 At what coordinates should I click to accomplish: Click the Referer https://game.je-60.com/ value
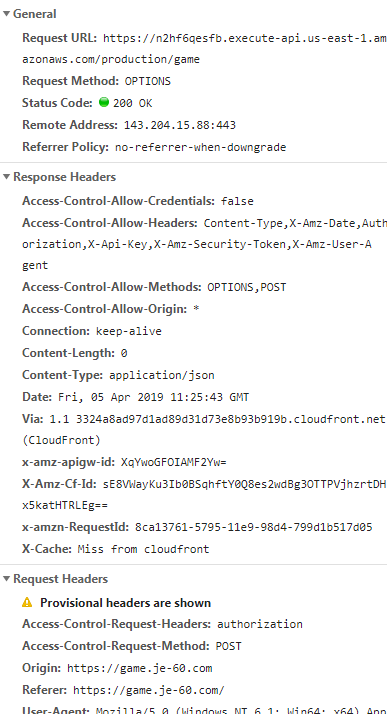pos(149,690)
